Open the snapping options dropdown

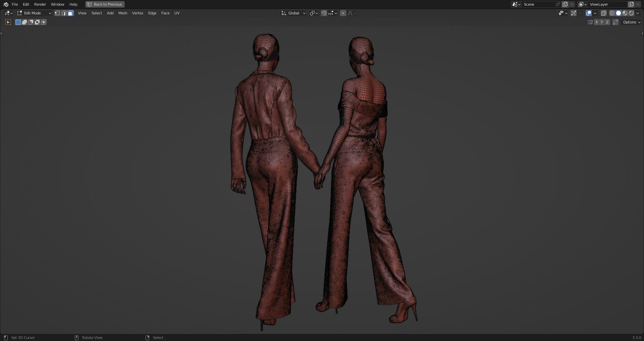coord(333,13)
